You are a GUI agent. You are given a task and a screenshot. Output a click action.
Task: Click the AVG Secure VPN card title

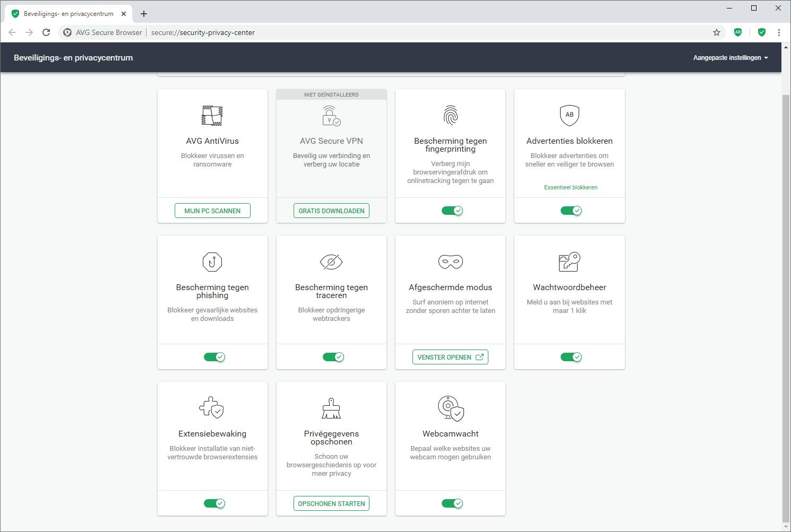click(x=331, y=141)
